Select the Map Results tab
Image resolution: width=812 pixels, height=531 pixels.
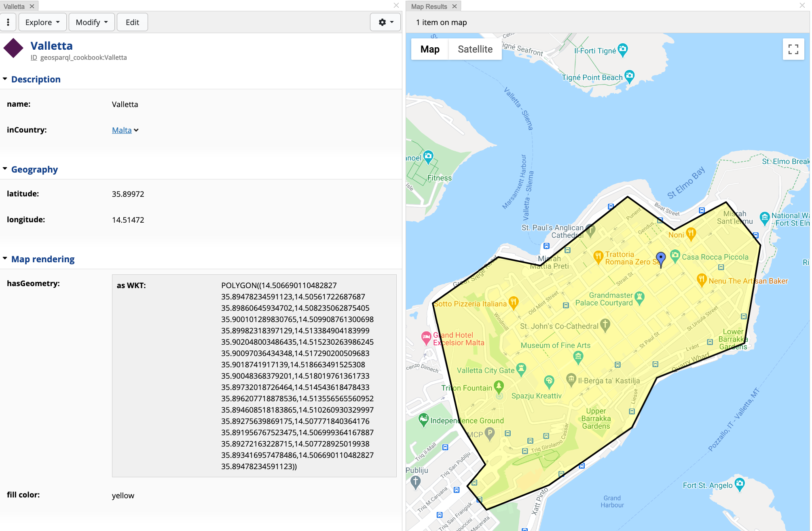click(429, 6)
